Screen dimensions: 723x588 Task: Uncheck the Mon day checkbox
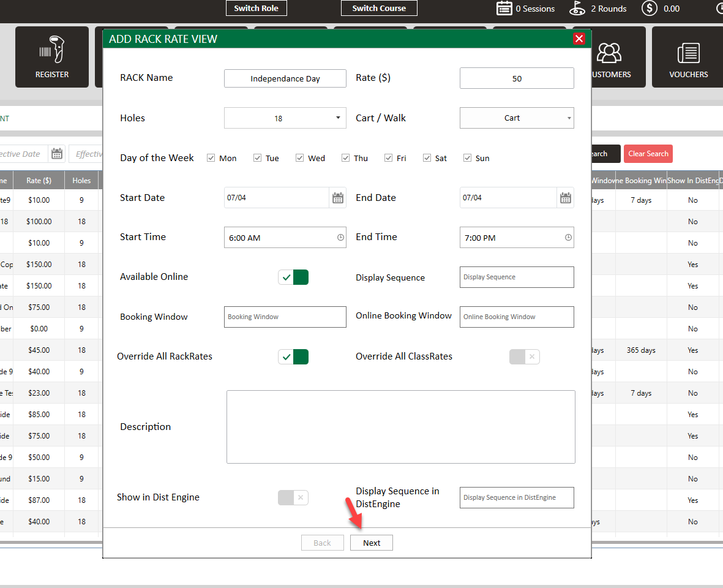pyautogui.click(x=211, y=158)
